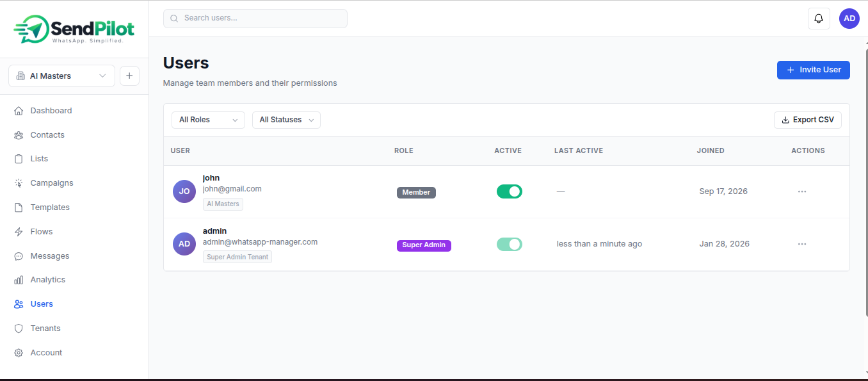The width and height of the screenshot is (868, 381).
Task: Click the Users page heading
Action: [186, 63]
